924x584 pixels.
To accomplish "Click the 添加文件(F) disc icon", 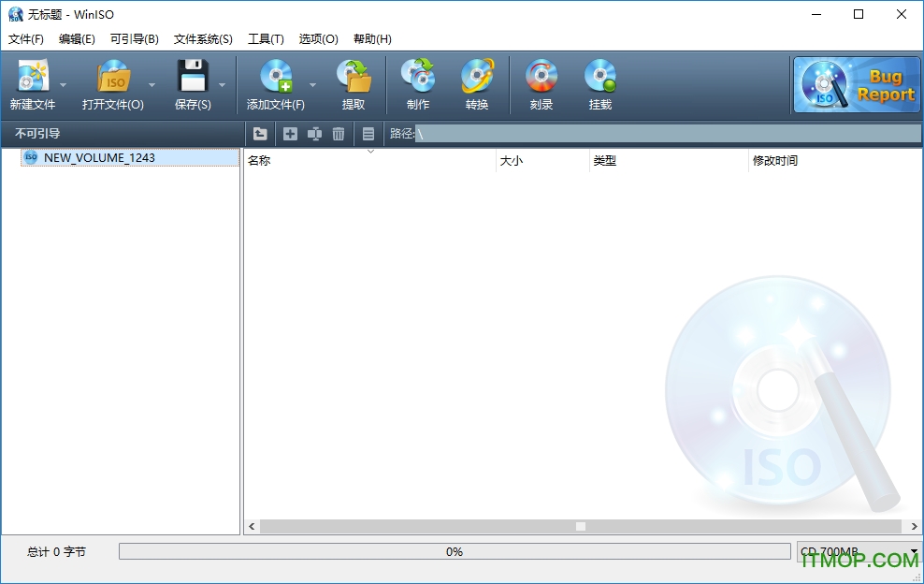I will click(277, 76).
